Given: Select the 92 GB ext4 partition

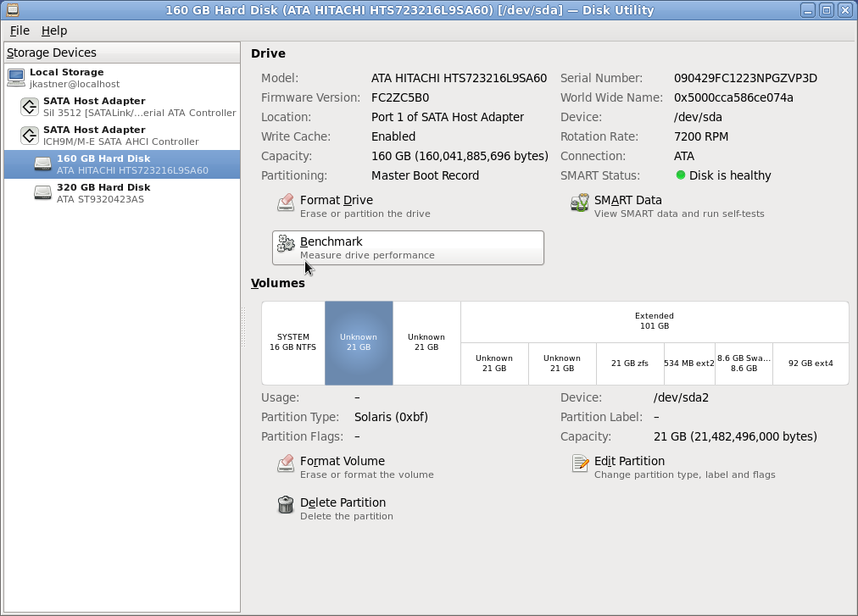Looking at the screenshot, I should [811, 363].
